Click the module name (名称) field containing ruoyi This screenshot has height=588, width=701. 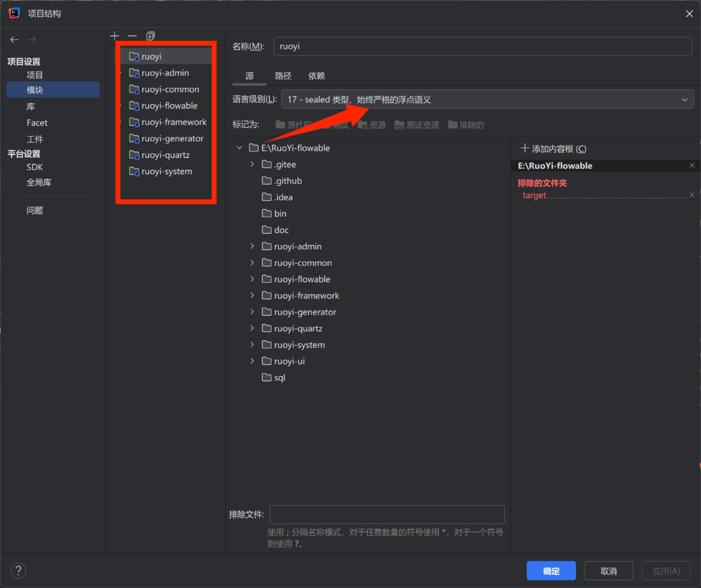point(483,46)
